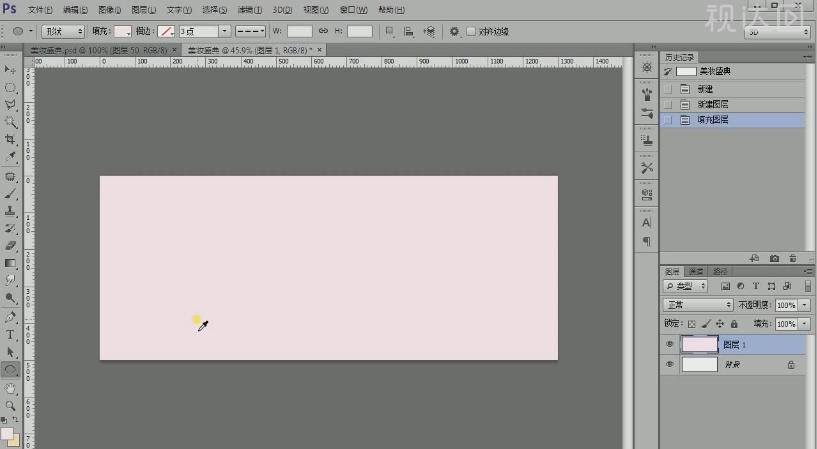
Task: Click the path operations icon in options bar
Action: (389, 32)
